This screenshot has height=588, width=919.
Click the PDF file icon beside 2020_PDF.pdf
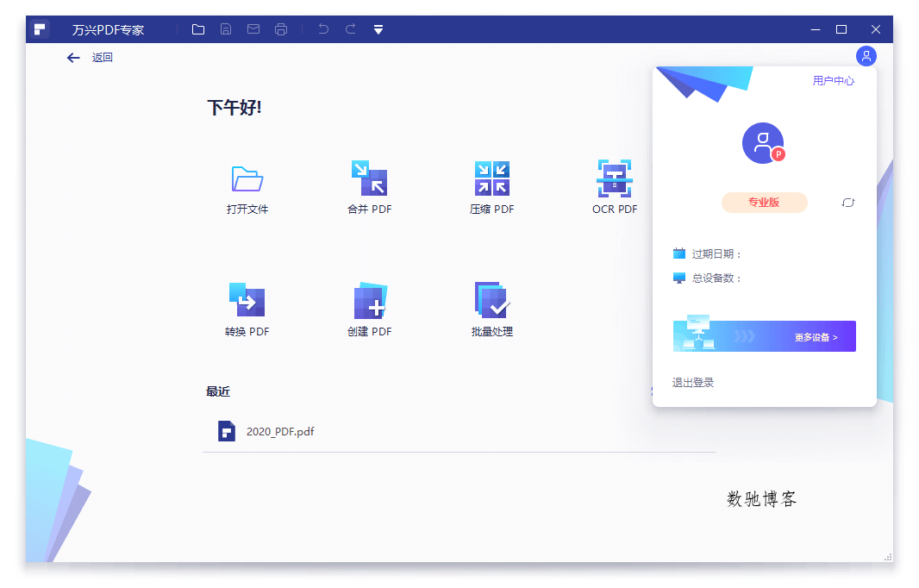point(227,431)
